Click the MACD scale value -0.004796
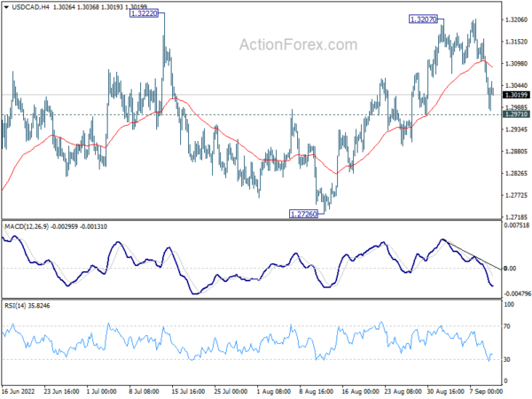The image size is (532, 399). (518, 293)
